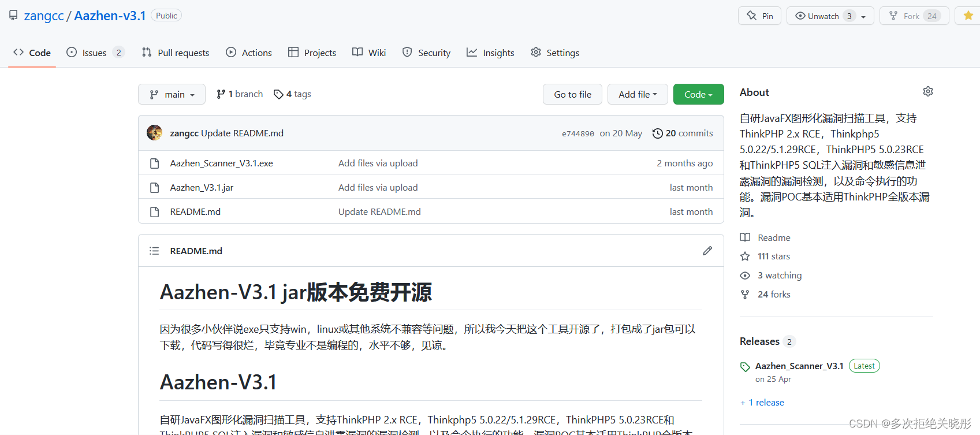The width and height of the screenshot is (980, 435).
Task: Click the pencil icon to edit README
Action: coord(707,251)
